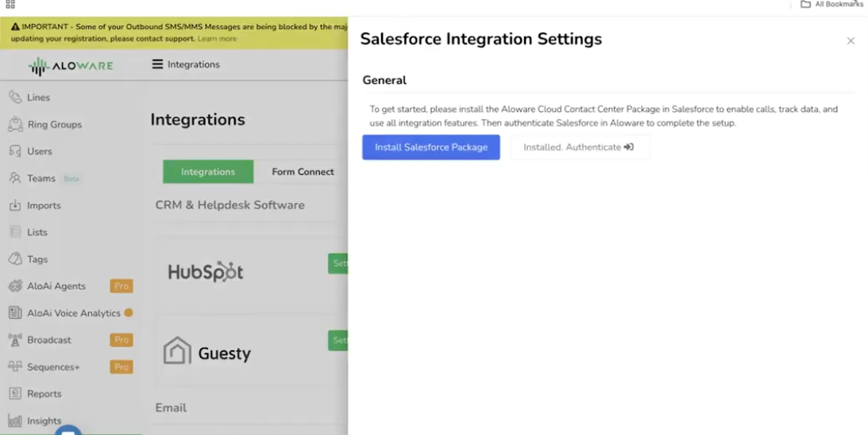Click the orange dot beside AloAi Voice Analytics
This screenshot has height=435, width=868.
pos(129,313)
